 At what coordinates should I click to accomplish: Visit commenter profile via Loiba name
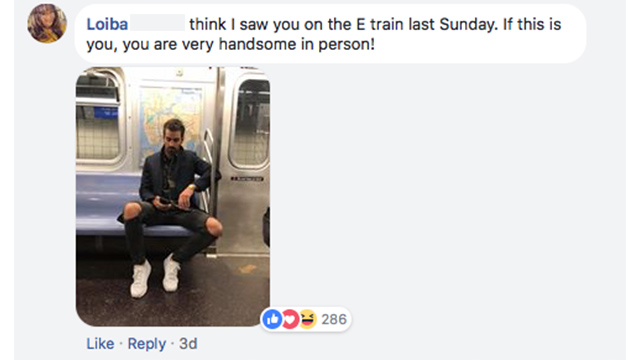pyautogui.click(x=107, y=24)
